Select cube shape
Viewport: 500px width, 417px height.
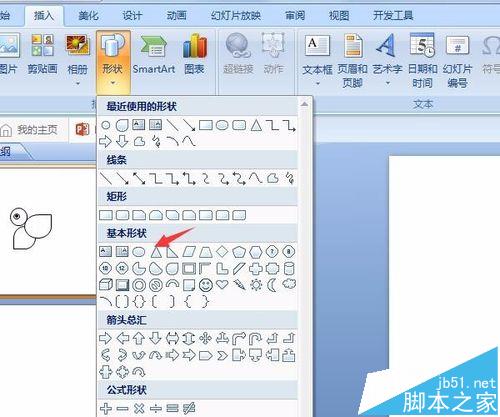[x=106, y=285]
